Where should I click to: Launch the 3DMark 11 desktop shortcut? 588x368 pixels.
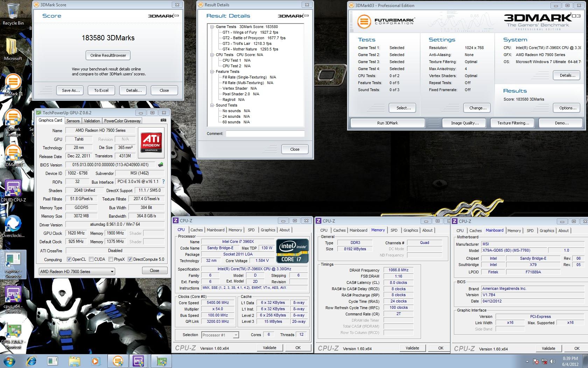[13, 85]
